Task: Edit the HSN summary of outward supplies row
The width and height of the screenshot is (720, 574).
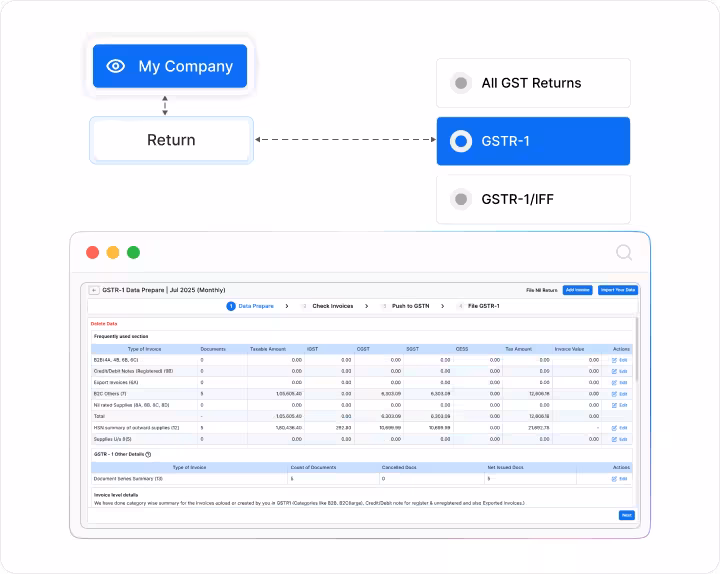Action: (619, 428)
